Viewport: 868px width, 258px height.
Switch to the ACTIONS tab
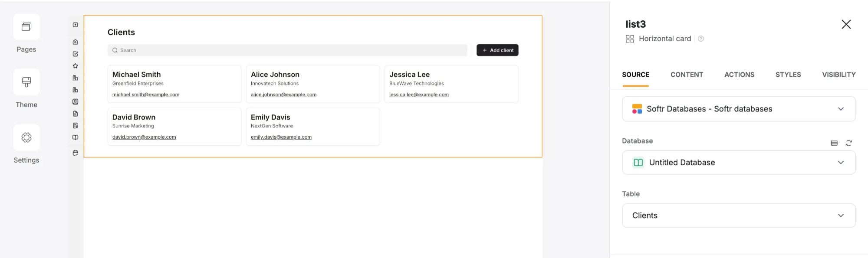pyautogui.click(x=739, y=75)
